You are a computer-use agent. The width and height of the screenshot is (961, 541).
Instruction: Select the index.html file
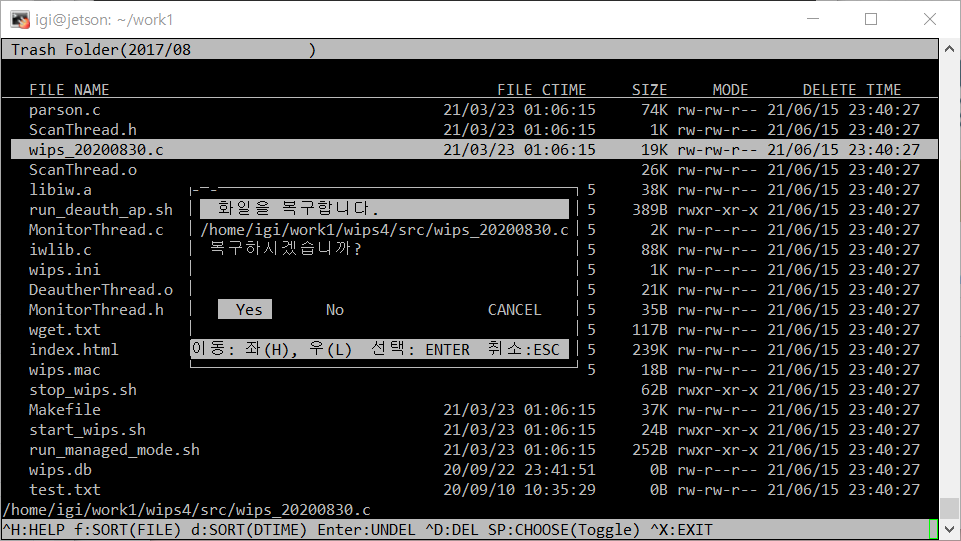pyautogui.click(x=74, y=350)
